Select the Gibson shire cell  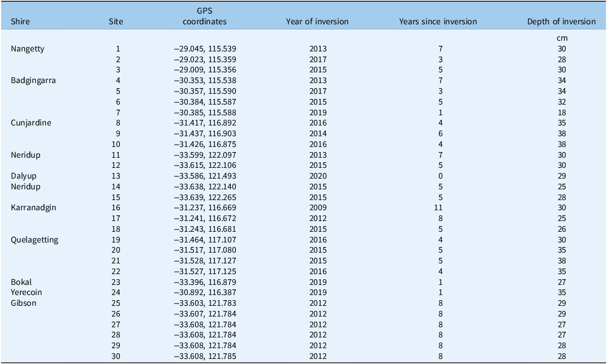click(x=24, y=303)
